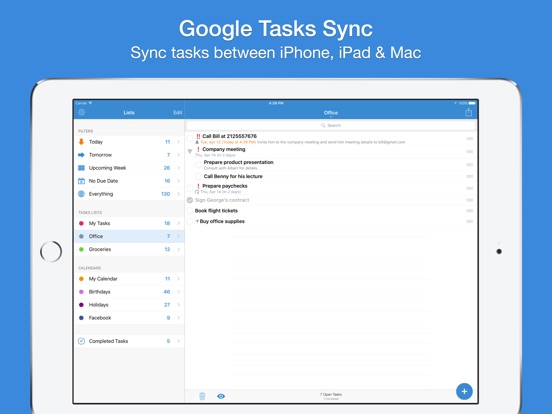Image resolution: width=552 pixels, height=414 pixels.
Task: Collapse the Company meeting subtasks triangle
Action: (190, 151)
